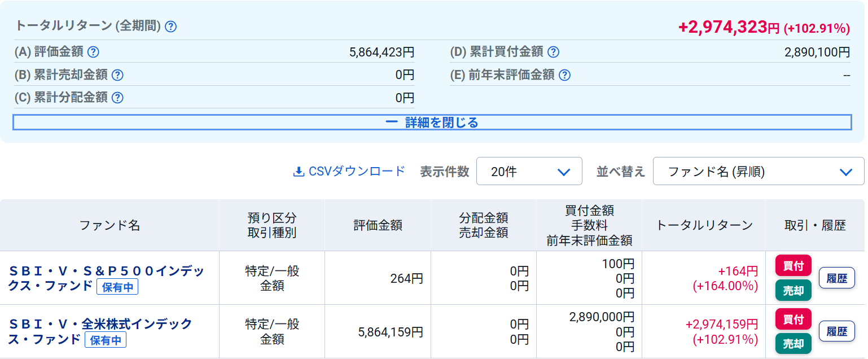Click 保有中 badge on S&P500 fund

[117, 287]
